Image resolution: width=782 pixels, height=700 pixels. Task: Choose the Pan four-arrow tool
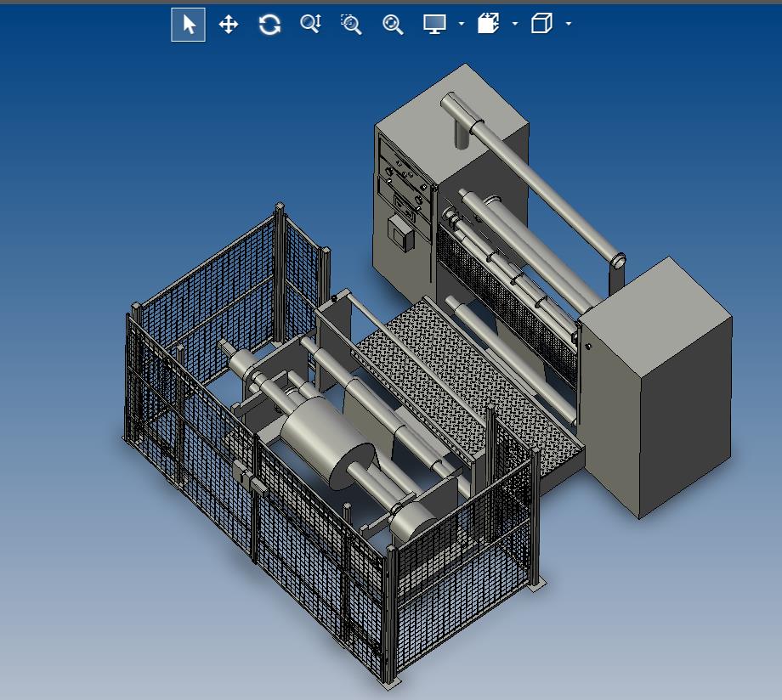[229, 25]
